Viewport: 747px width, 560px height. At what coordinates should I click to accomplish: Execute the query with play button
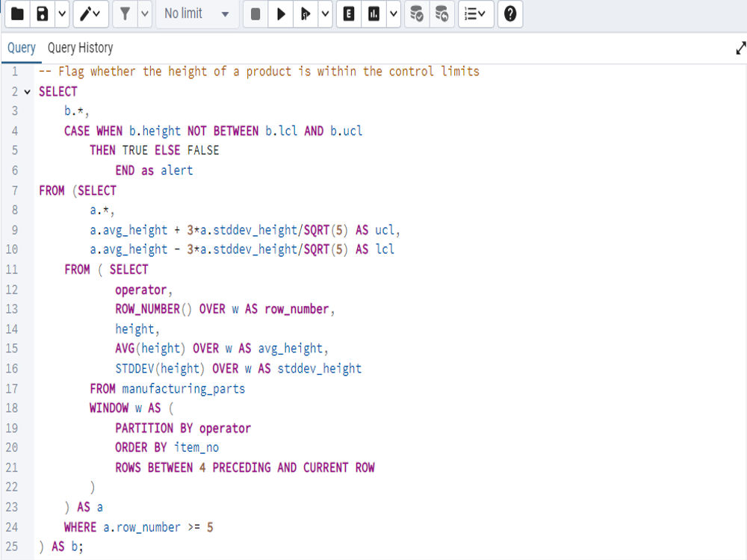click(x=281, y=13)
